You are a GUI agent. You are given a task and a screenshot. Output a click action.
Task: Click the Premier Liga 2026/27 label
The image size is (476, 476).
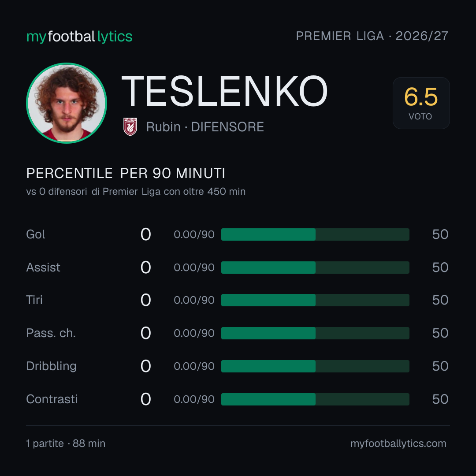[372, 36]
